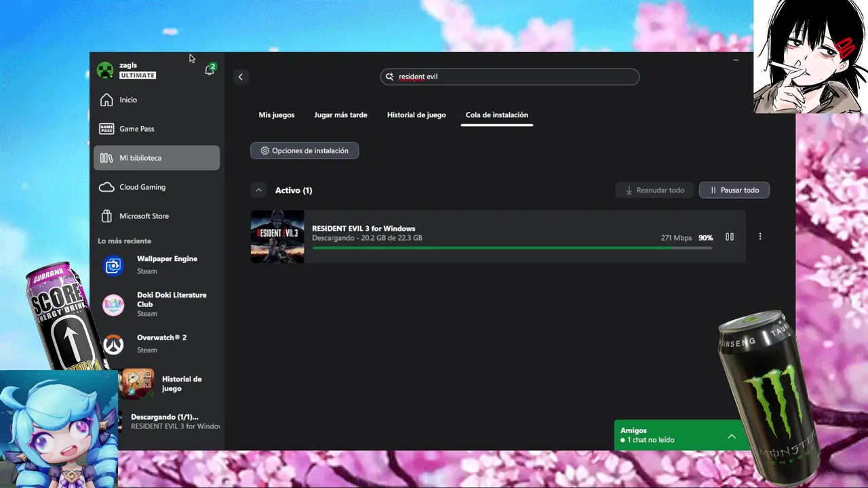Click the ULTIMATE badge under zagis
Screen dimensions: 868x488
pos(138,75)
